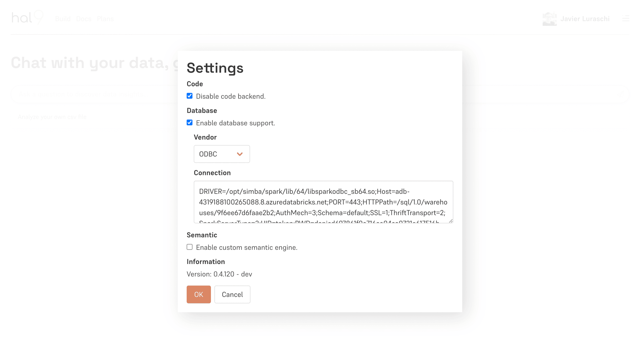Toggle Enable database support checkbox

(x=190, y=123)
